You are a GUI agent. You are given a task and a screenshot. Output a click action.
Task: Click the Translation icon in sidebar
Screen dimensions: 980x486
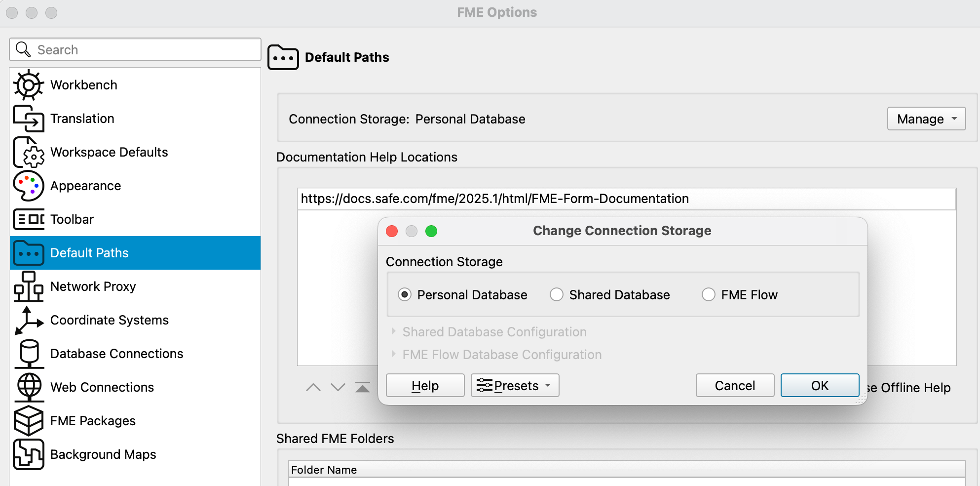pyautogui.click(x=29, y=119)
